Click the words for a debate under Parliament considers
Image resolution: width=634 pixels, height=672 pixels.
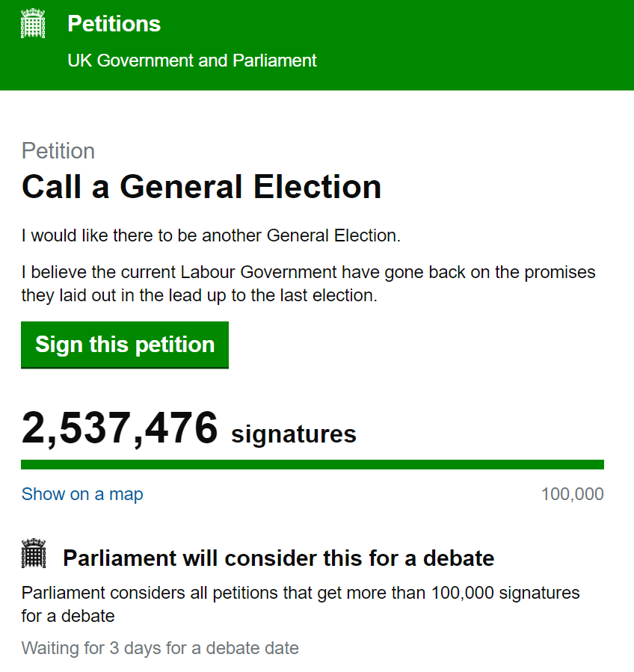coord(68,616)
